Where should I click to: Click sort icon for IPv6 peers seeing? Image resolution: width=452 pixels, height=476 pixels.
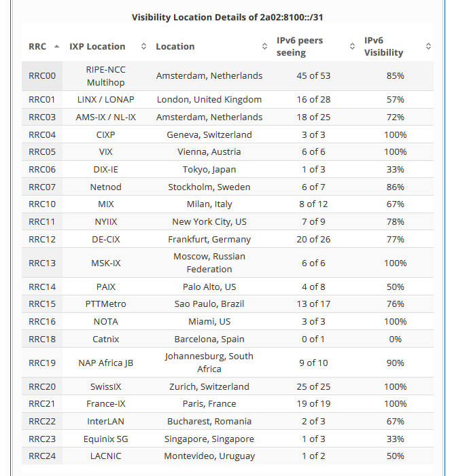352,47
